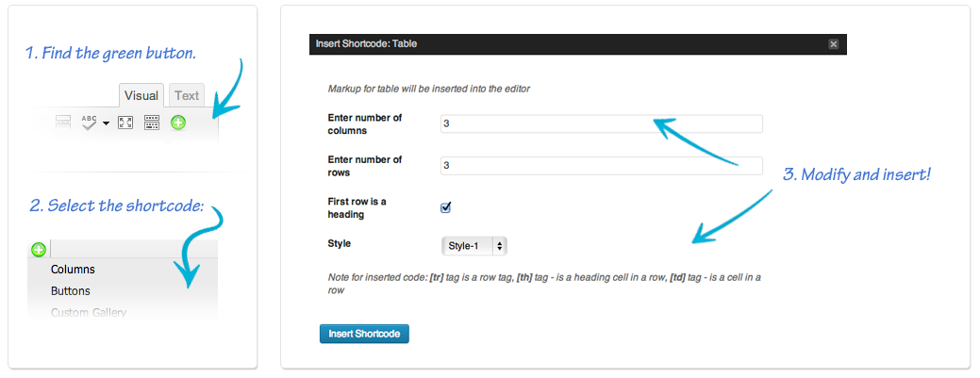Uncheck the First row is a heading checkbox
980x378 pixels.
point(445,207)
